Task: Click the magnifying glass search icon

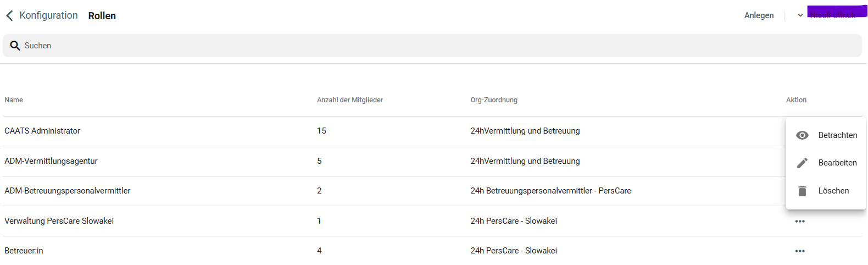Action: 15,46
